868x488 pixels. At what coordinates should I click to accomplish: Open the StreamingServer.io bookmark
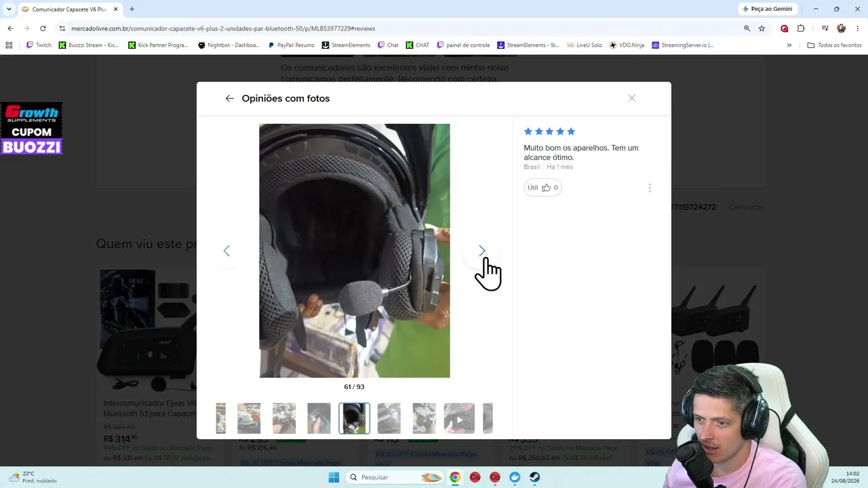(683, 45)
